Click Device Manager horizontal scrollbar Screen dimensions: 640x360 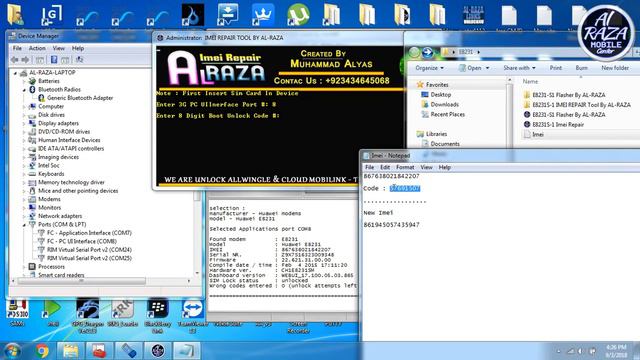coord(82,281)
